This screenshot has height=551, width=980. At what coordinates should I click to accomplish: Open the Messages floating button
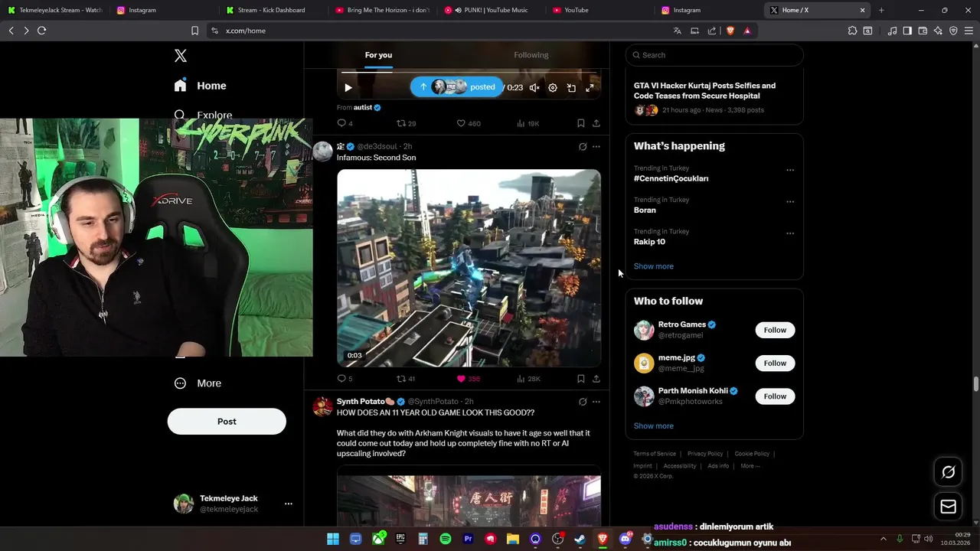pyautogui.click(x=949, y=507)
